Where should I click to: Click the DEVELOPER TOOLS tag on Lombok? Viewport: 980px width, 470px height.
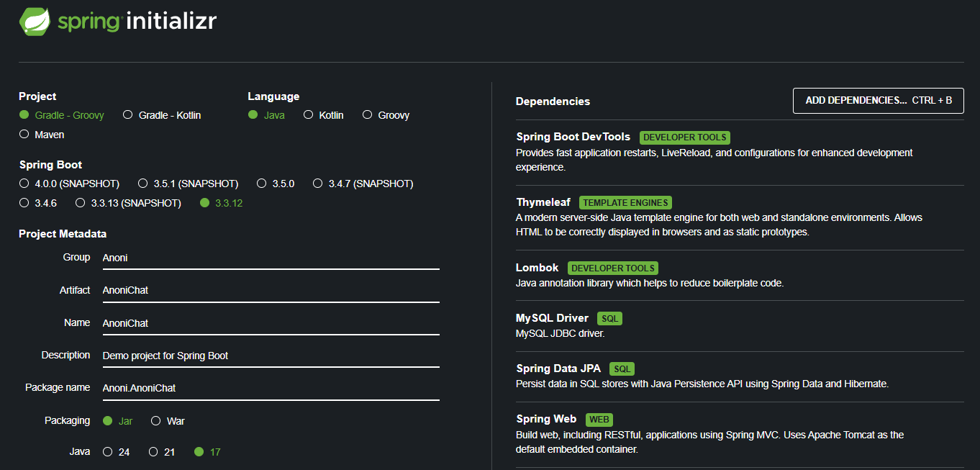click(x=613, y=268)
